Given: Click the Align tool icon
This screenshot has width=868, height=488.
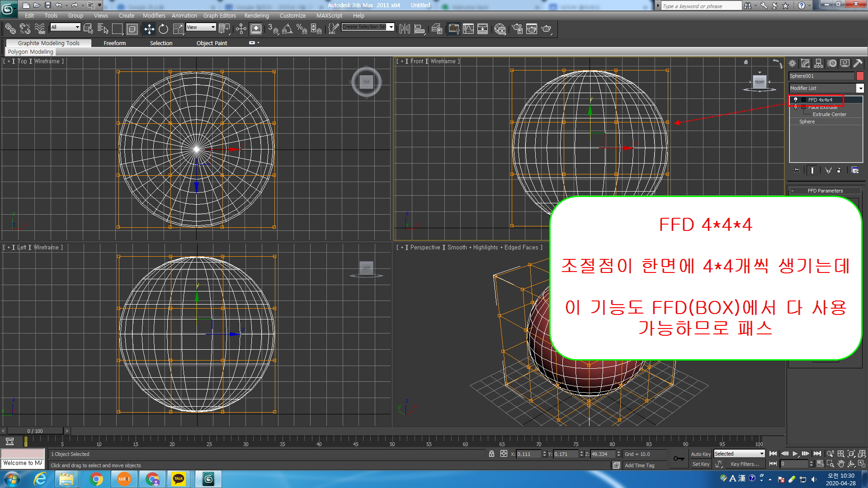Looking at the screenshot, I should (420, 29).
